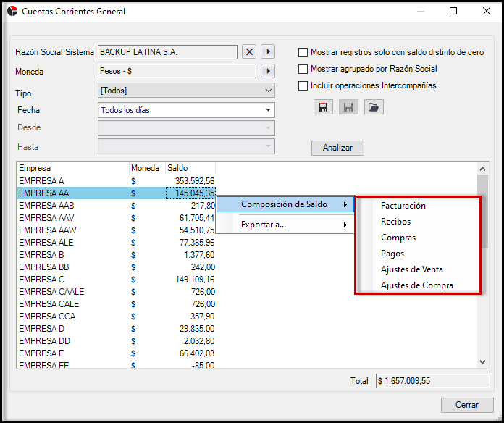Select the EMPRESA B row
Image resolution: width=504 pixels, height=423 pixels.
116,255
